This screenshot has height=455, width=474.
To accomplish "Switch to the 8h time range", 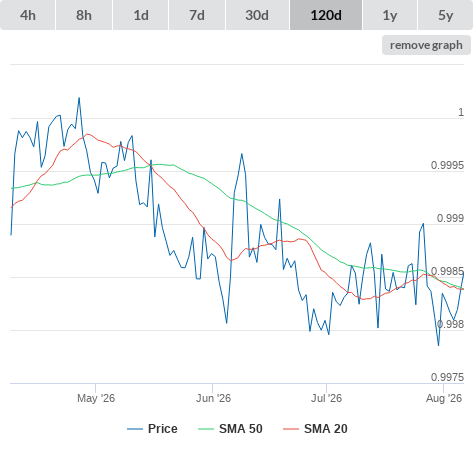I will [84, 15].
